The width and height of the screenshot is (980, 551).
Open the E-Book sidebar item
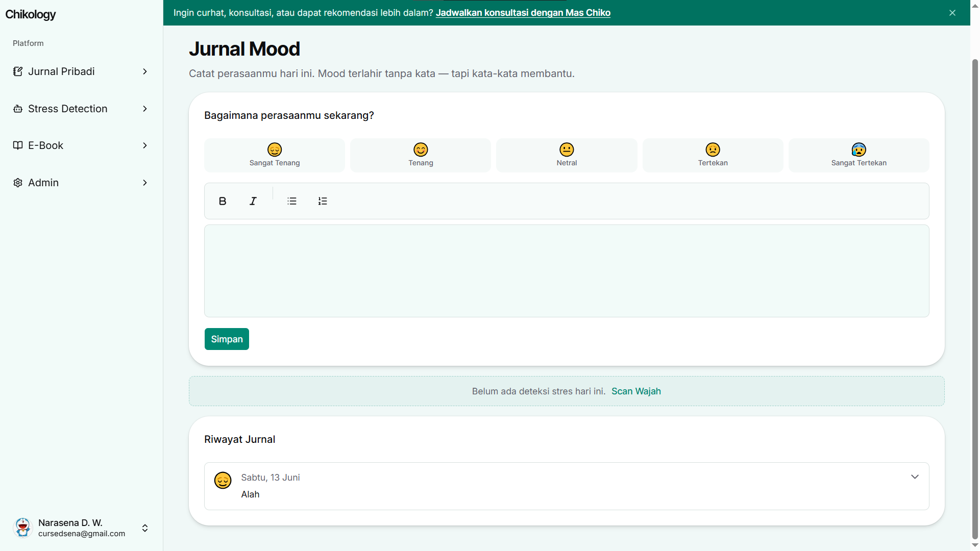coord(81,145)
